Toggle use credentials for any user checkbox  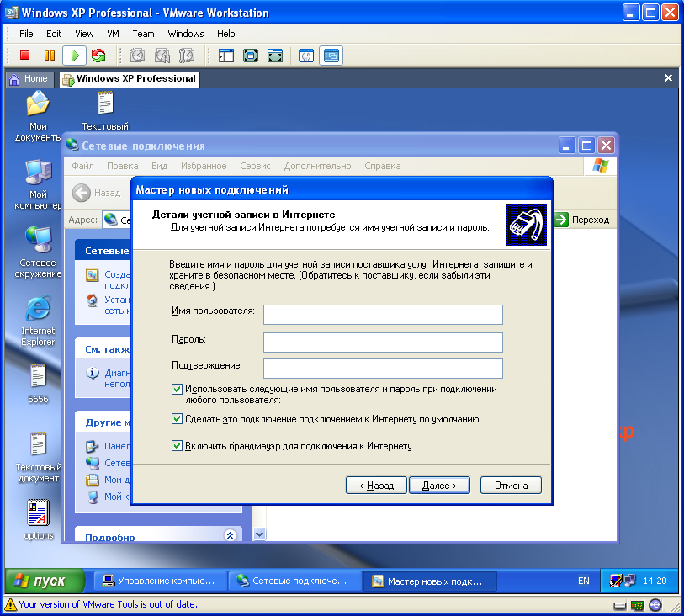pos(177,389)
